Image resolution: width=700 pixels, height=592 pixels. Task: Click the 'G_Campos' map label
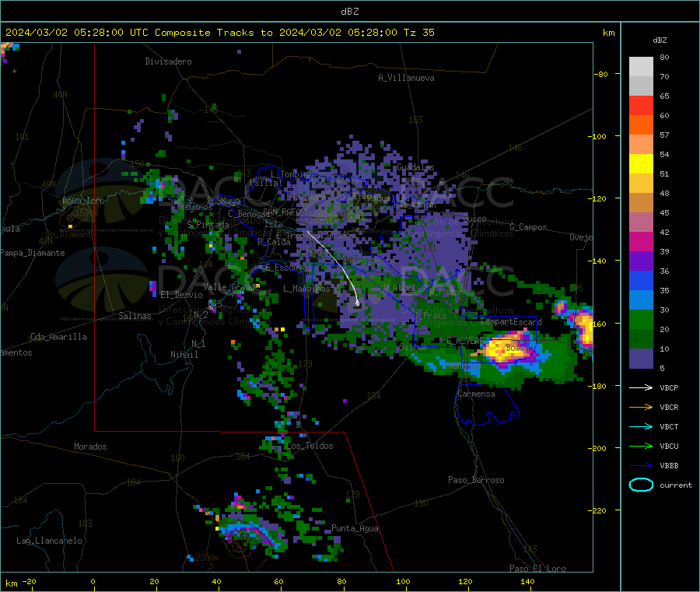click(528, 227)
